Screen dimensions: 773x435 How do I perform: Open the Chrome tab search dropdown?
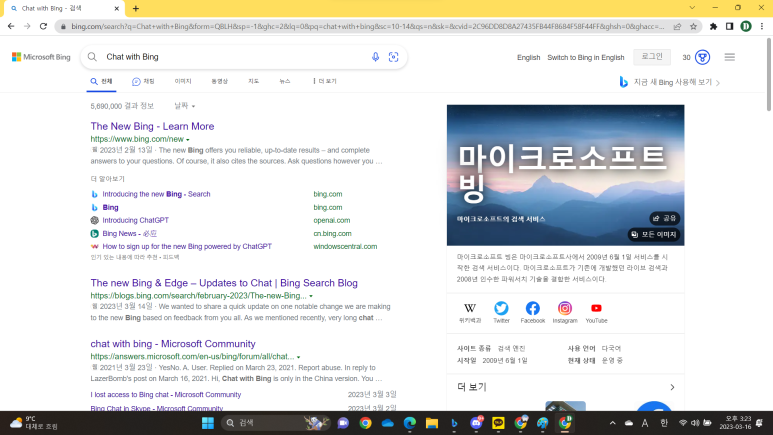[x=692, y=8]
